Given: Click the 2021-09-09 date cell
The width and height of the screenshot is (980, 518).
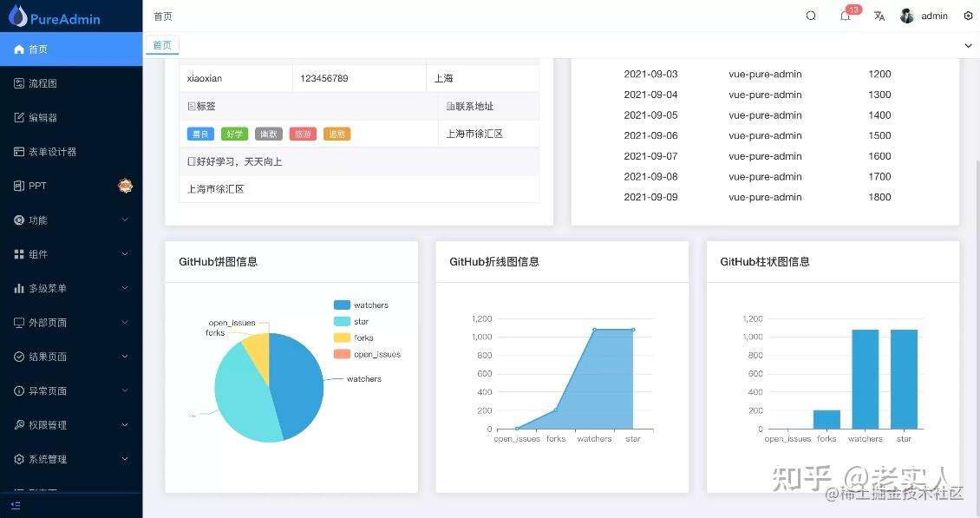Looking at the screenshot, I should 650,197.
